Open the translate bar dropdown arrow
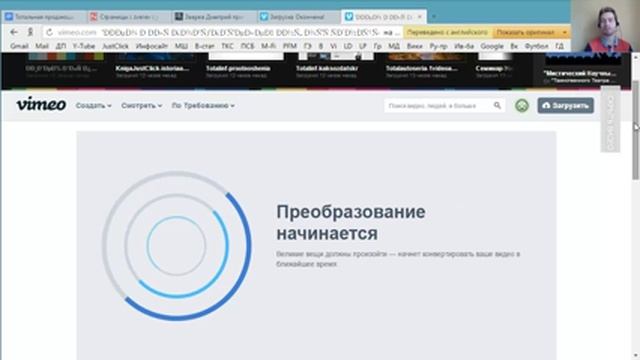This screenshot has height=360, width=640. click(x=564, y=32)
